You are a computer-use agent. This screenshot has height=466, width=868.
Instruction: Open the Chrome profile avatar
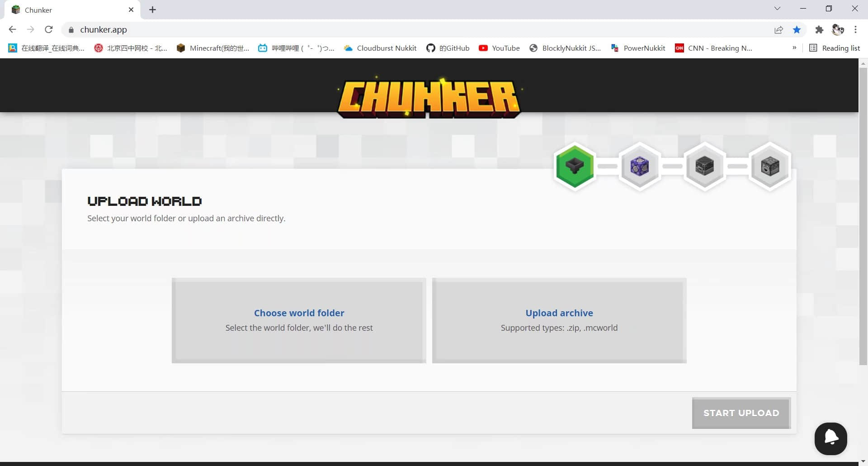[x=838, y=30]
